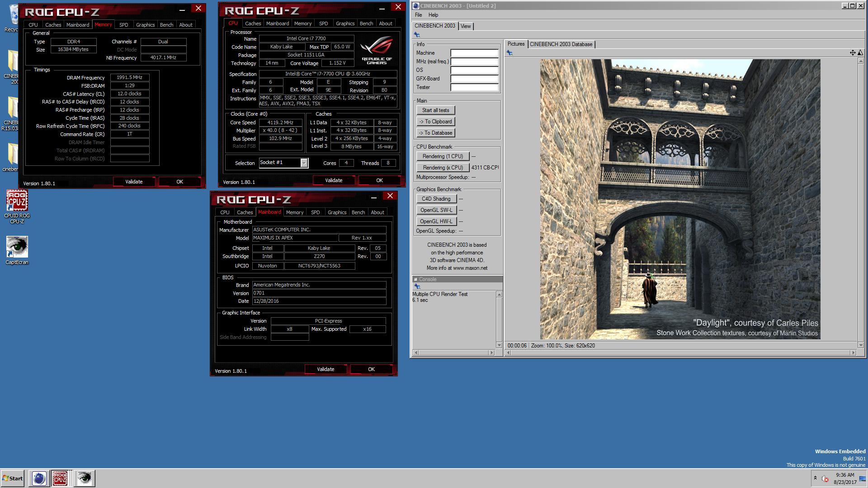Screen dimensions: 868x488
Task: Run the C4D Shading test
Action: [x=436, y=199]
